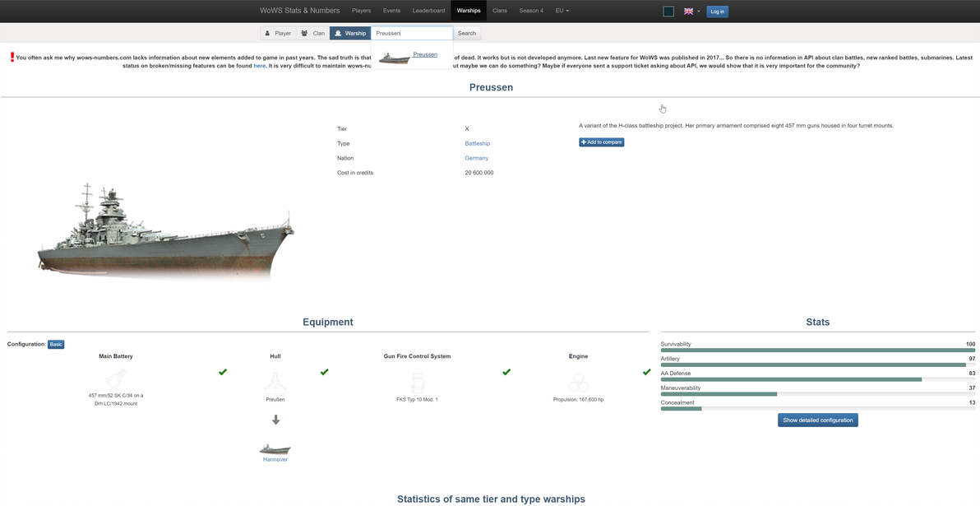Click the Preußen hull icon
The width and height of the screenshot is (980, 506).
275,382
